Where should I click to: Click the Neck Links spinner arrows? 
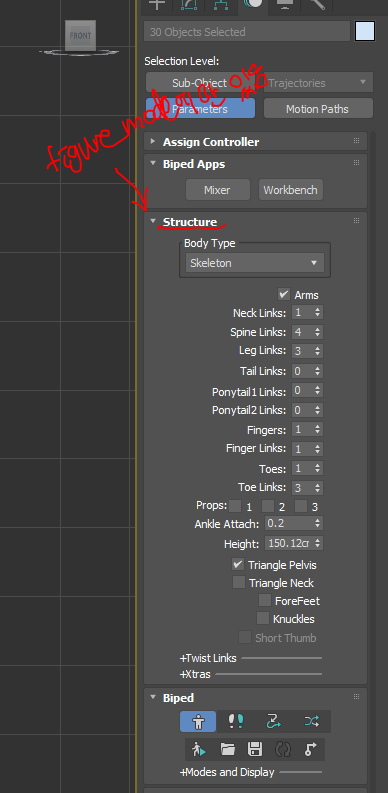point(317,313)
